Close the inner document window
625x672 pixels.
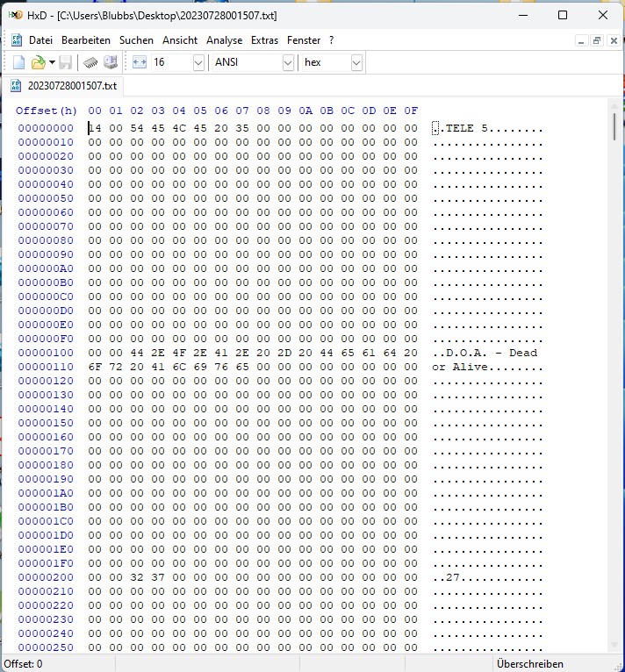coord(614,40)
